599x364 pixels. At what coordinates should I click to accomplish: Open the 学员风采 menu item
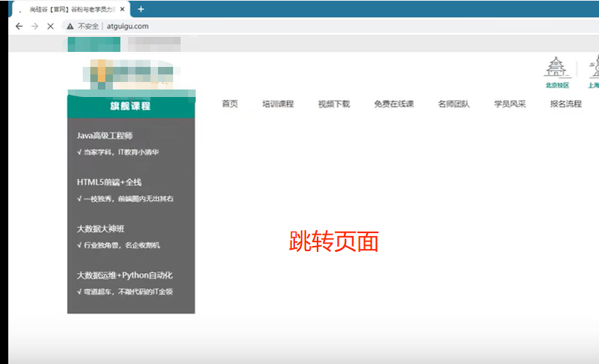[x=509, y=104]
